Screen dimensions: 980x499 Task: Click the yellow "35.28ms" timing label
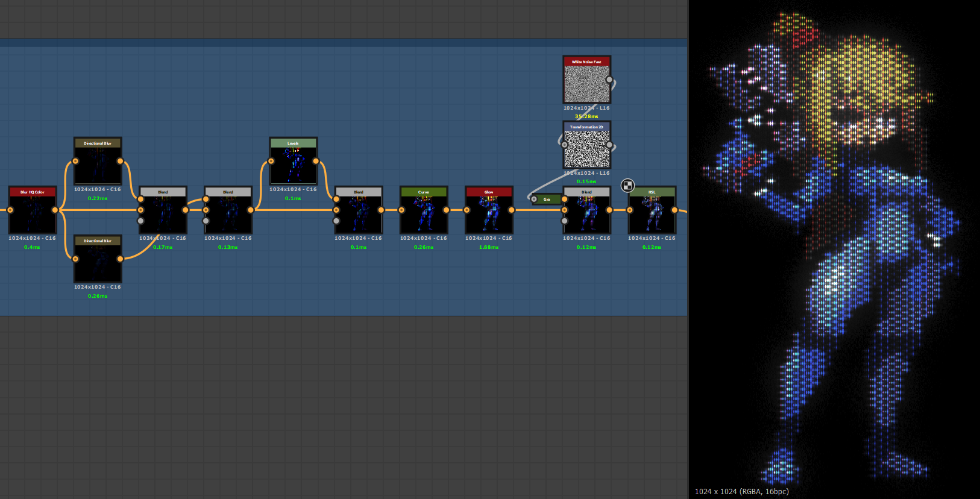pyautogui.click(x=586, y=116)
